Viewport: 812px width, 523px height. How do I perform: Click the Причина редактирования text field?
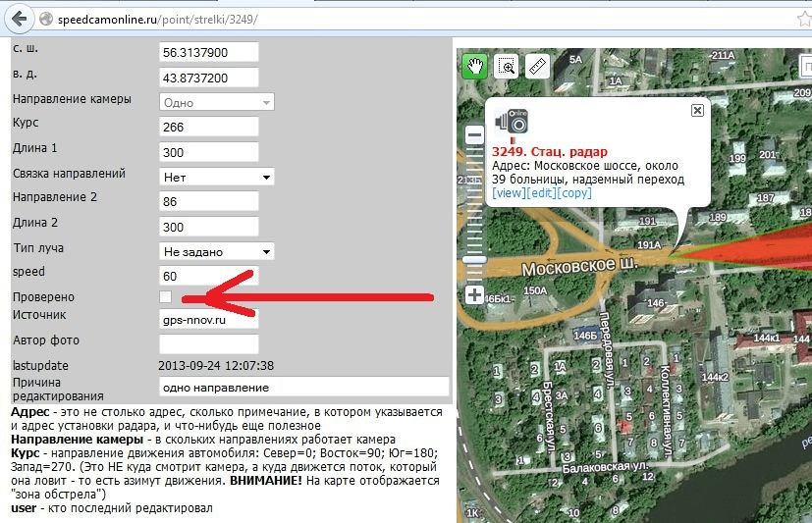click(302, 387)
